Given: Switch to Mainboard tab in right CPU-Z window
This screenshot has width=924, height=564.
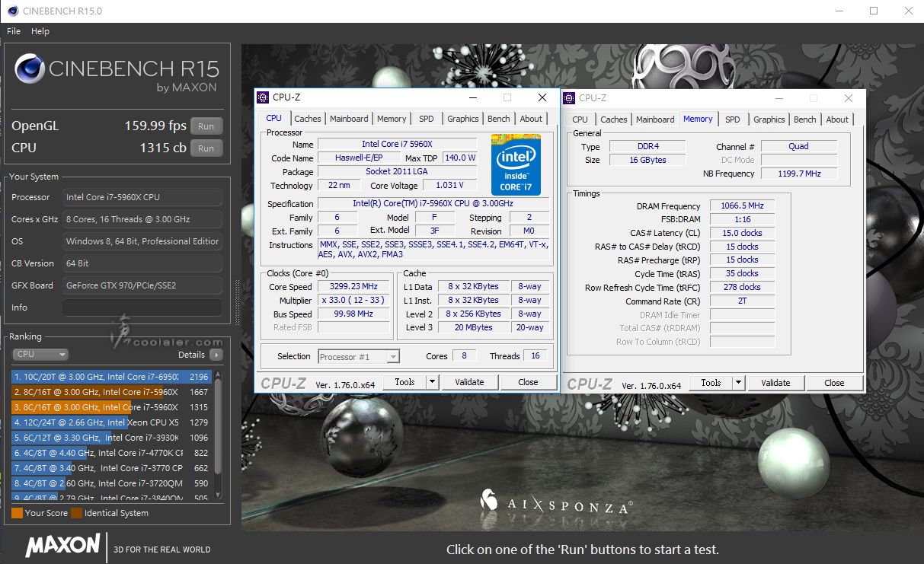Looking at the screenshot, I should point(655,119).
